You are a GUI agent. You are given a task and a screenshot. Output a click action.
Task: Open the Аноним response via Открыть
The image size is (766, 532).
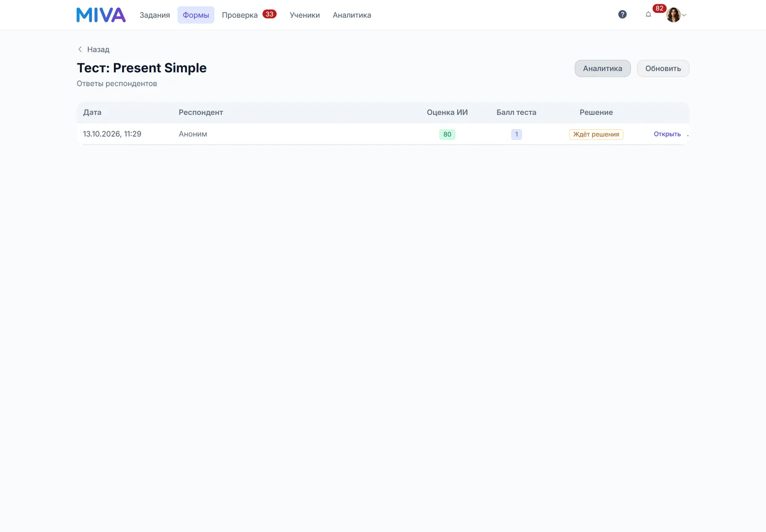pos(667,134)
